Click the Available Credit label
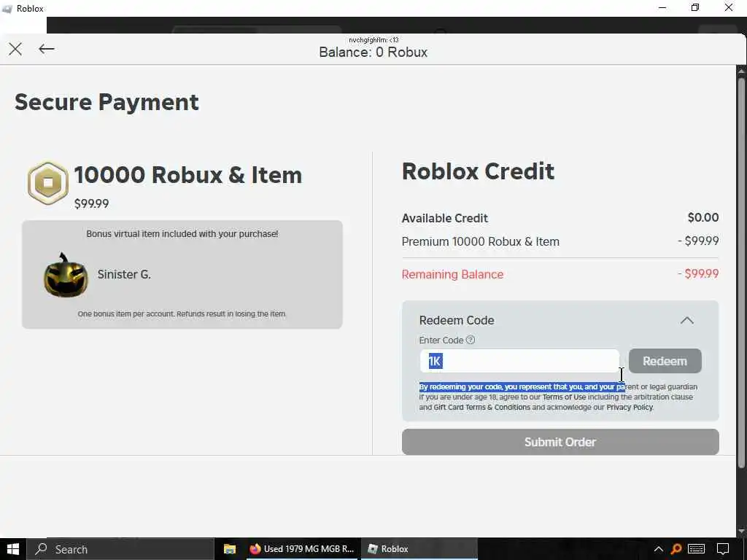This screenshot has width=747, height=560. click(444, 218)
